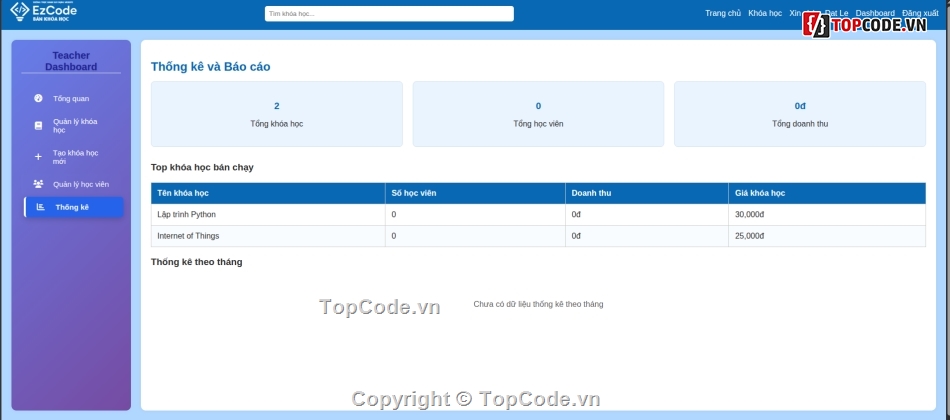Click the Thống kê và Báo cáo heading
The width and height of the screenshot is (950, 420).
click(210, 67)
